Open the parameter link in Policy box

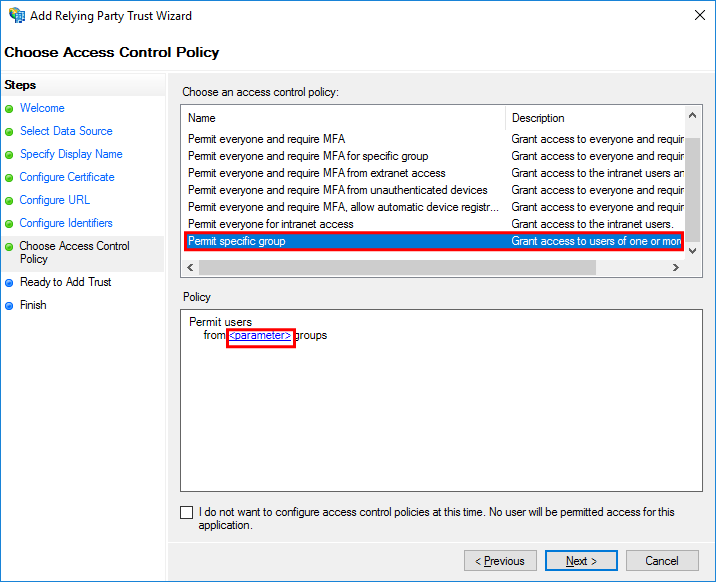260,336
